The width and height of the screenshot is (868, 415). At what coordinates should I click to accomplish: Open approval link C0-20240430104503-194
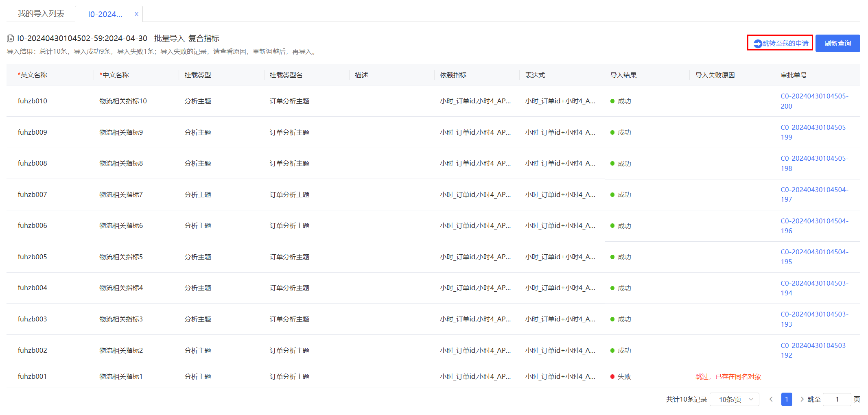(814, 288)
